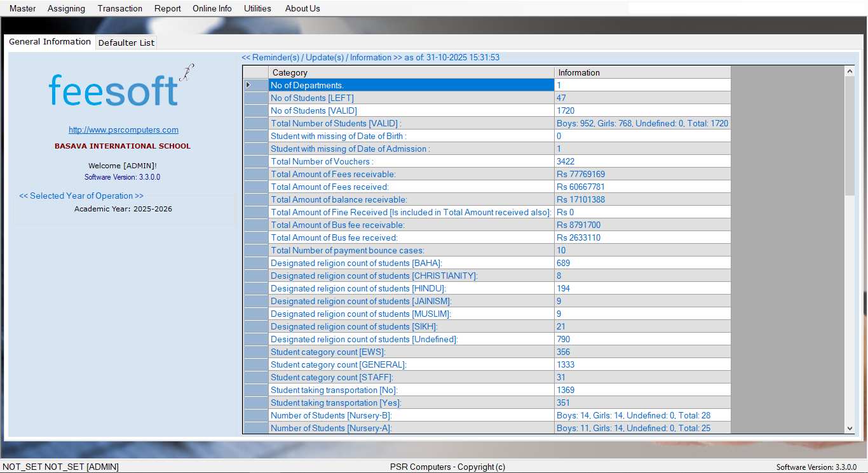Open the Online Info menu
Screen dimensions: 868x473
212,8
